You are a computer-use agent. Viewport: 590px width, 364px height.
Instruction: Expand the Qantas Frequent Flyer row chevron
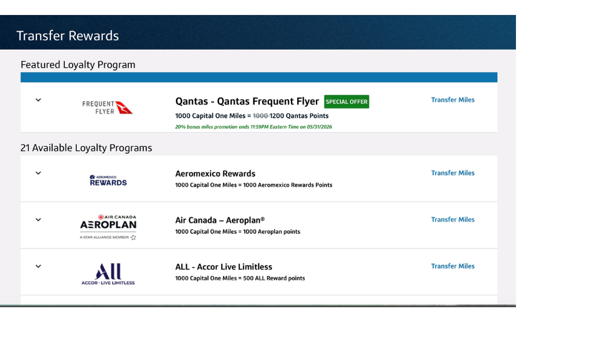pos(38,100)
